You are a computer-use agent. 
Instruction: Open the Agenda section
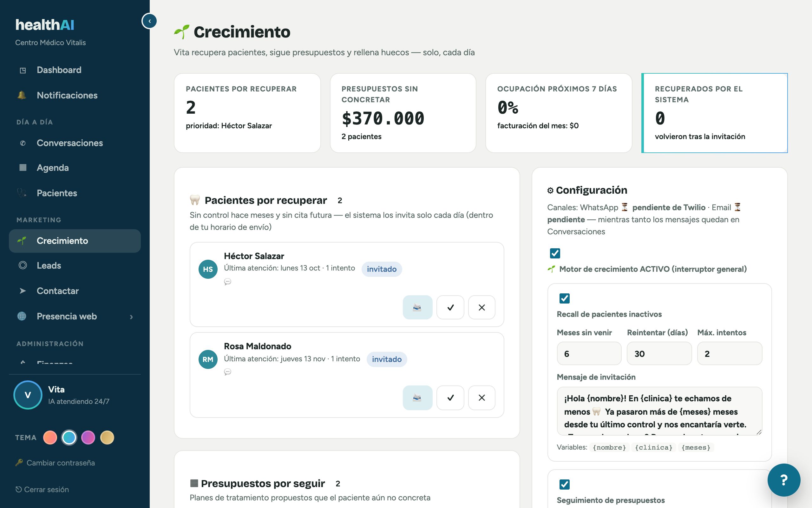pos(75,168)
